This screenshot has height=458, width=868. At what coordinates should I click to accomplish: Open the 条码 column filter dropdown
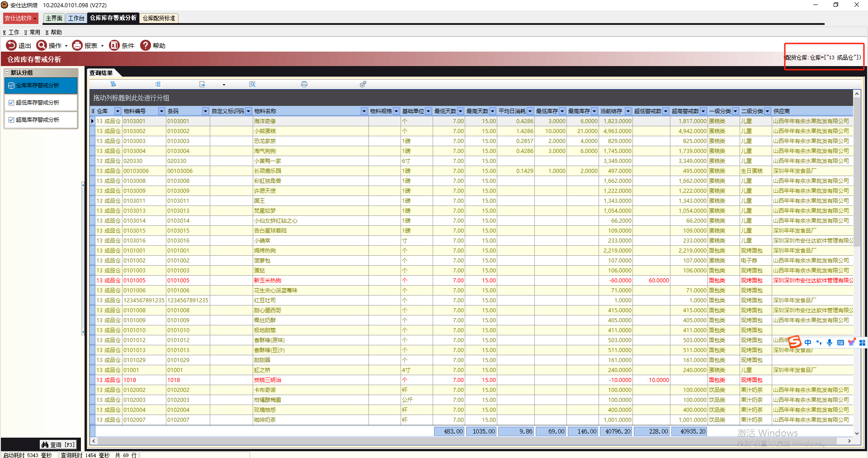pyautogui.click(x=205, y=111)
